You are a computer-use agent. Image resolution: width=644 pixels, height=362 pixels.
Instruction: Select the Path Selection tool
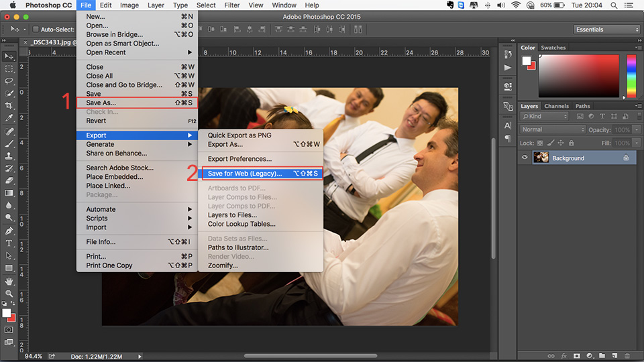click(x=9, y=255)
